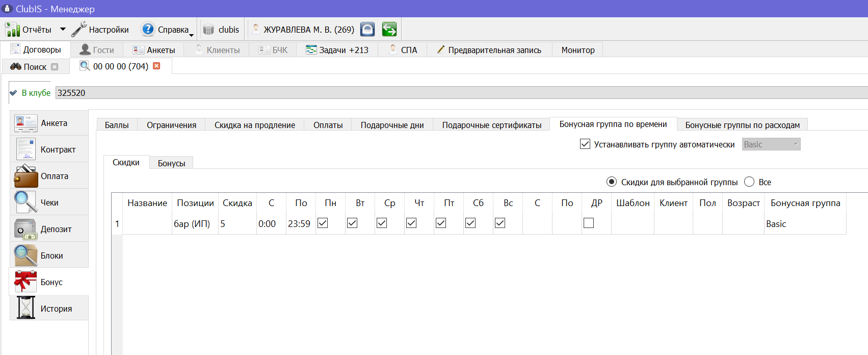Open Бонусные группы по расходам tab
Viewport: 868px width, 355px height.
click(742, 125)
